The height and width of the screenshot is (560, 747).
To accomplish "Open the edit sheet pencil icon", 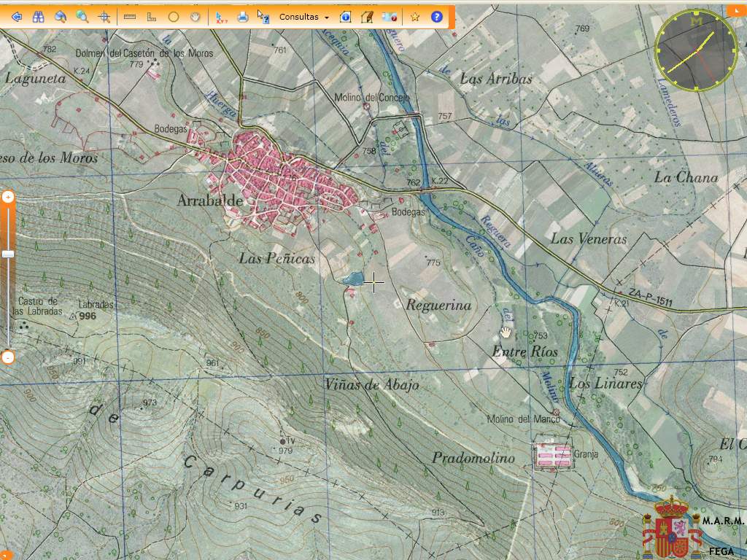I will coord(367,17).
